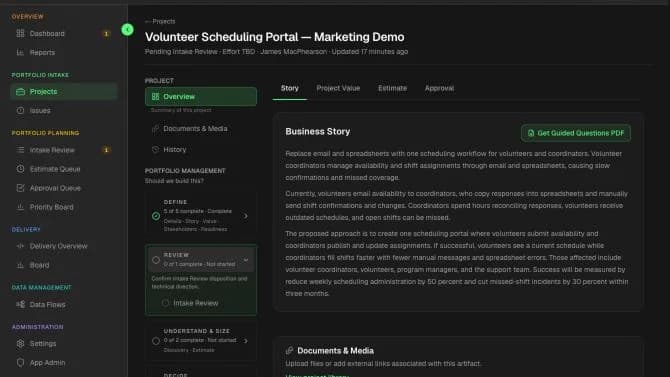Image resolution: width=670 pixels, height=377 pixels.
Task: Expand the Define stage chevron
Action: [246, 216]
